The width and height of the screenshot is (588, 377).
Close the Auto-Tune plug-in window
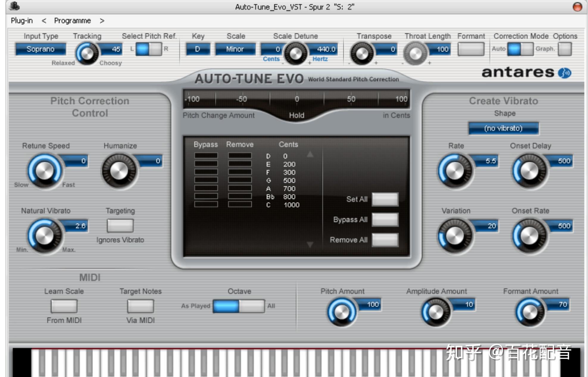pos(577,7)
